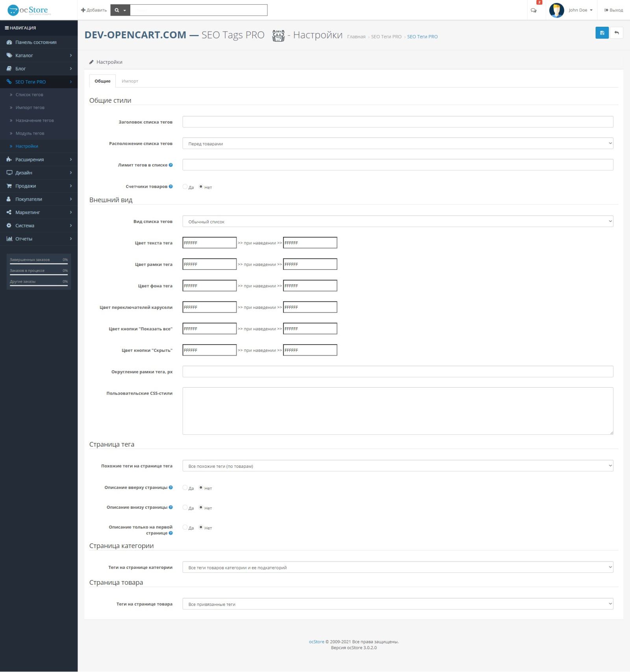
Task: Open Теги на странице товара dropdown
Action: [398, 604]
